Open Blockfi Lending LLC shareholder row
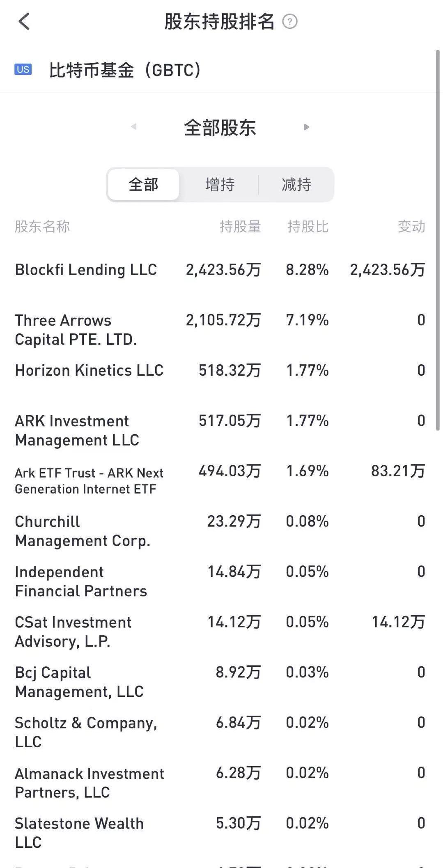 pos(220,270)
